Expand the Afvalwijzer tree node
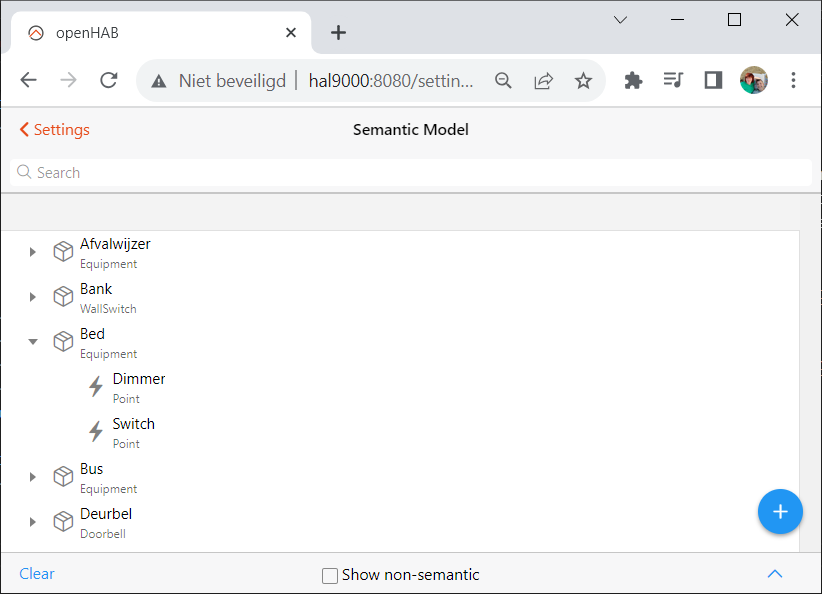This screenshot has width=822, height=594. (x=33, y=252)
